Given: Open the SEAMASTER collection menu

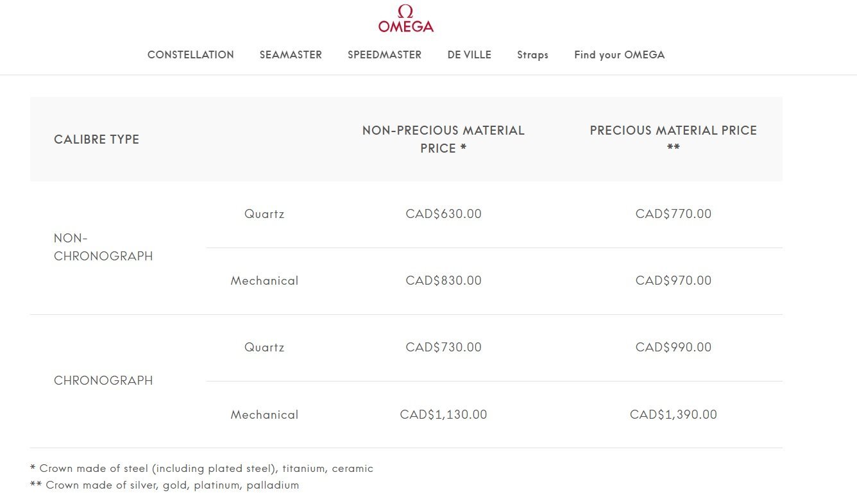Looking at the screenshot, I should (x=291, y=55).
